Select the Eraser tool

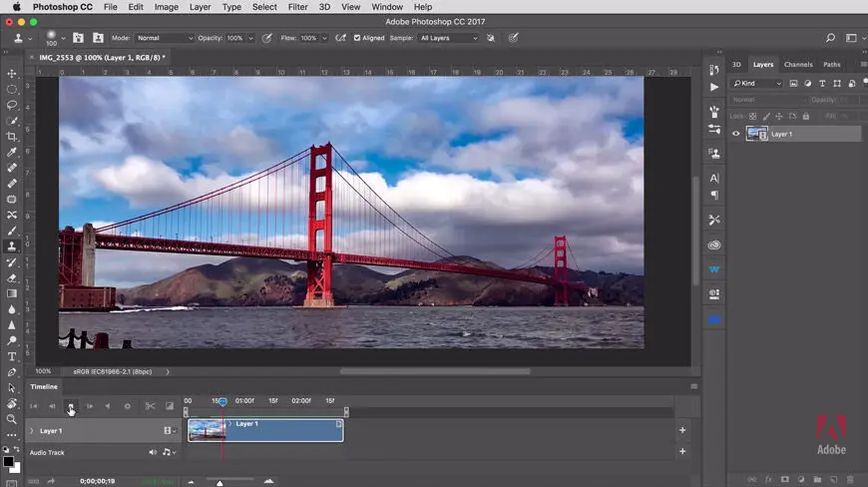pos(12,277)
